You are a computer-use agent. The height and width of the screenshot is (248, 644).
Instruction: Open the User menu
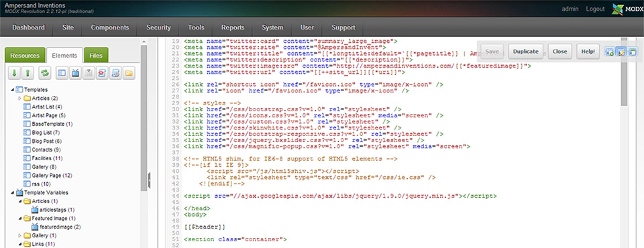[307, 27]
